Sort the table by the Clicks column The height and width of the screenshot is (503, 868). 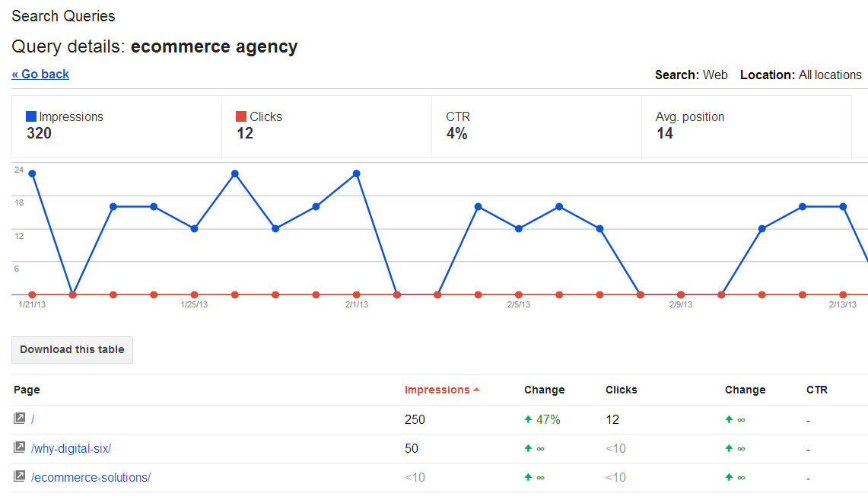[x=621, y=389]
